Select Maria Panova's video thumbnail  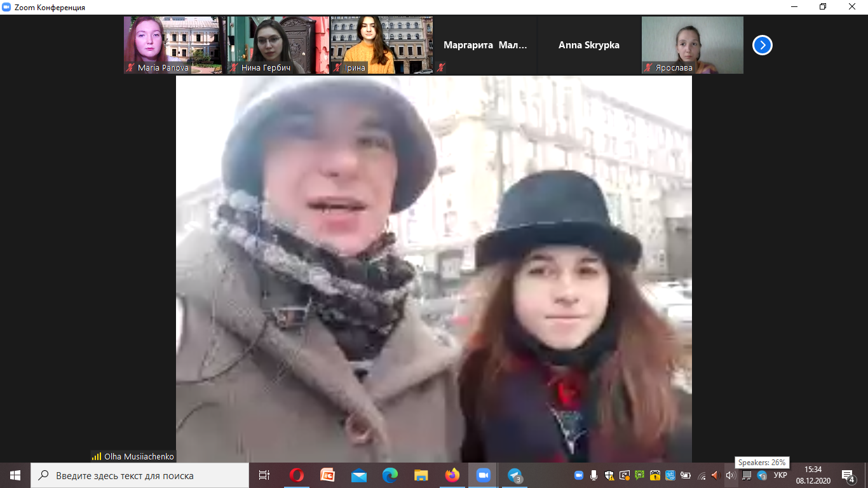pos(175,45)
